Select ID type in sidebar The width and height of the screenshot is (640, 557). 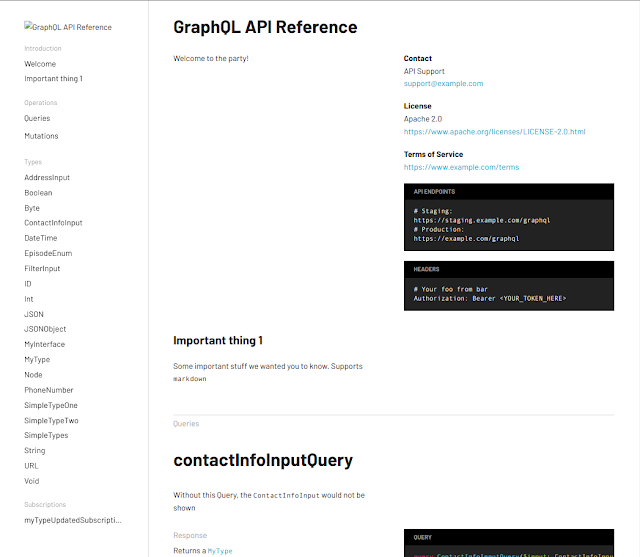(28, 284)
